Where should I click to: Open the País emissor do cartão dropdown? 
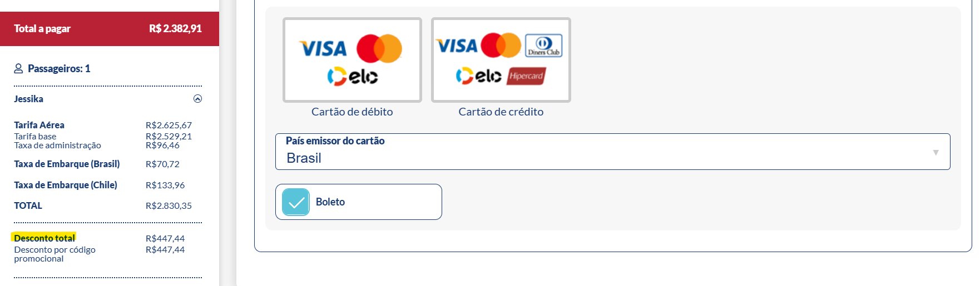click(x=612, y=152)
